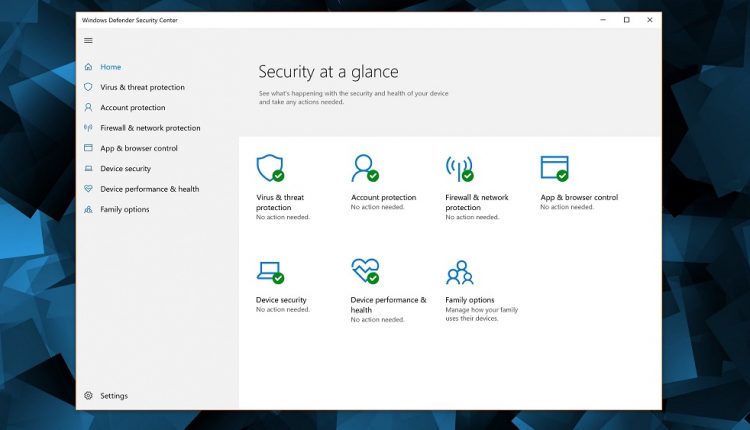Open the hamburger navigation menu
750x430 pixels.
coord(88,41)
